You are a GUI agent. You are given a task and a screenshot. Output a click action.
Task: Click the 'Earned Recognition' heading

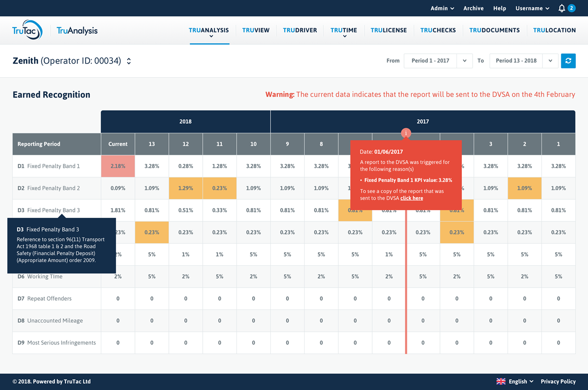51,95
